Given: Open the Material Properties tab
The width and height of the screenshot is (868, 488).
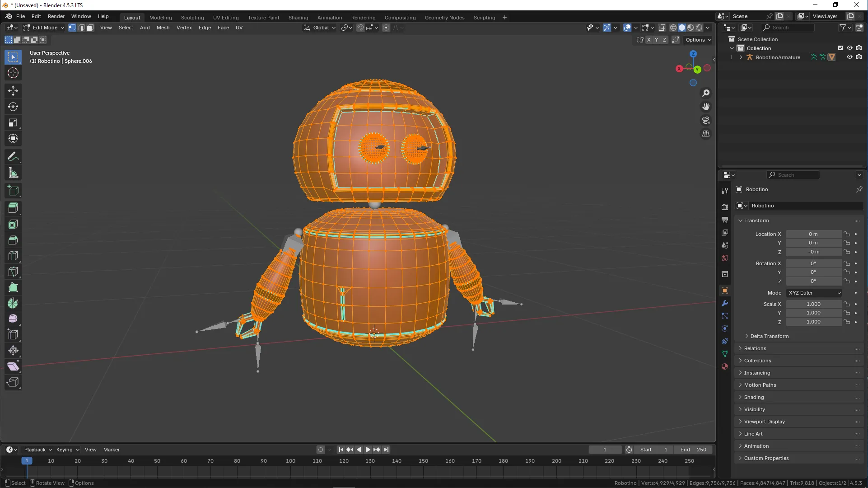Looking at the screenshot, I should click(724, 366).
